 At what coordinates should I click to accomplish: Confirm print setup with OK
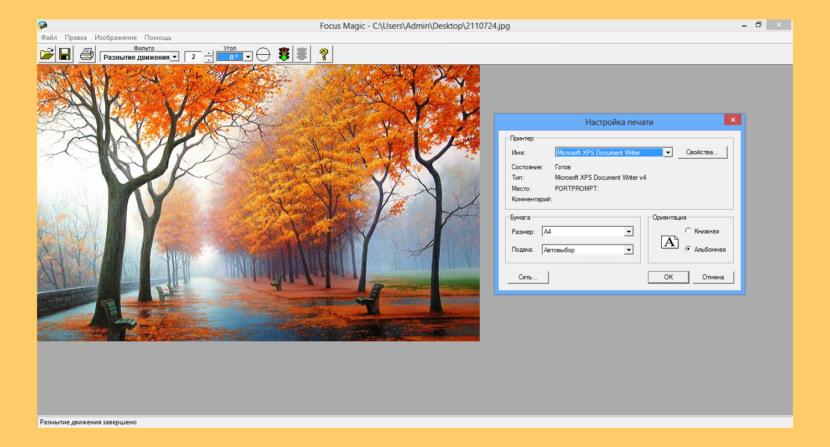[668, 277]
